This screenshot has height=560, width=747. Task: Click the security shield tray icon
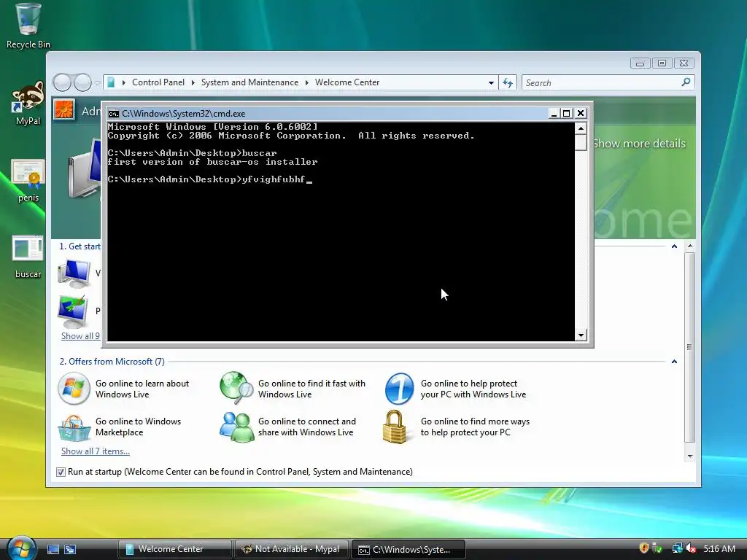tap(643, 548)
